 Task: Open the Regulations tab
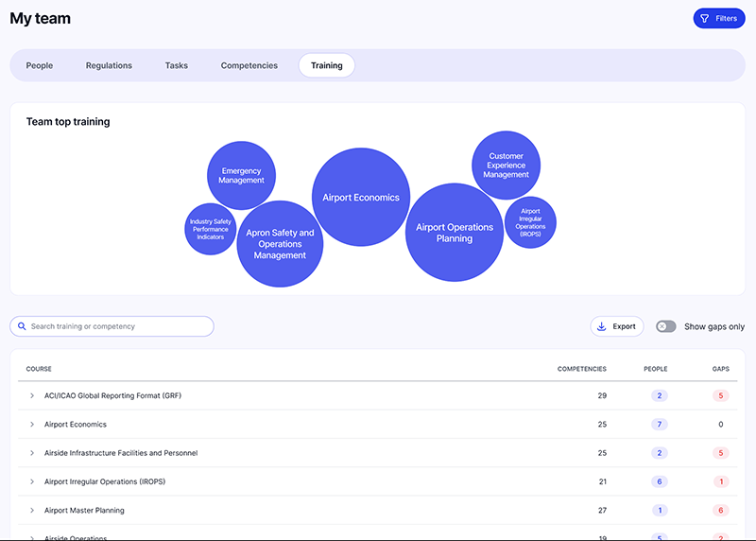[109, 65]
